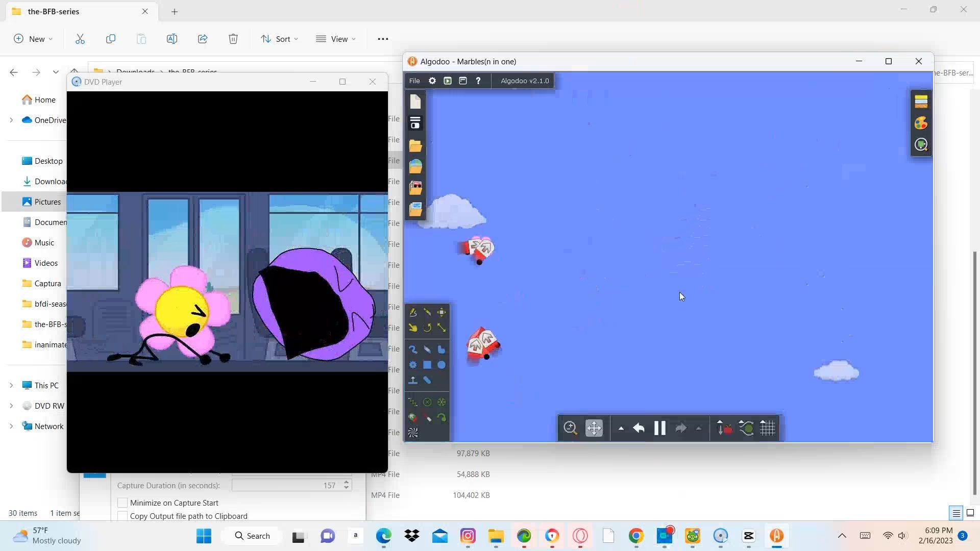Open the Materials panel icon in Algodoo
This screenshot has width=980, height=551.
[921, 102]
